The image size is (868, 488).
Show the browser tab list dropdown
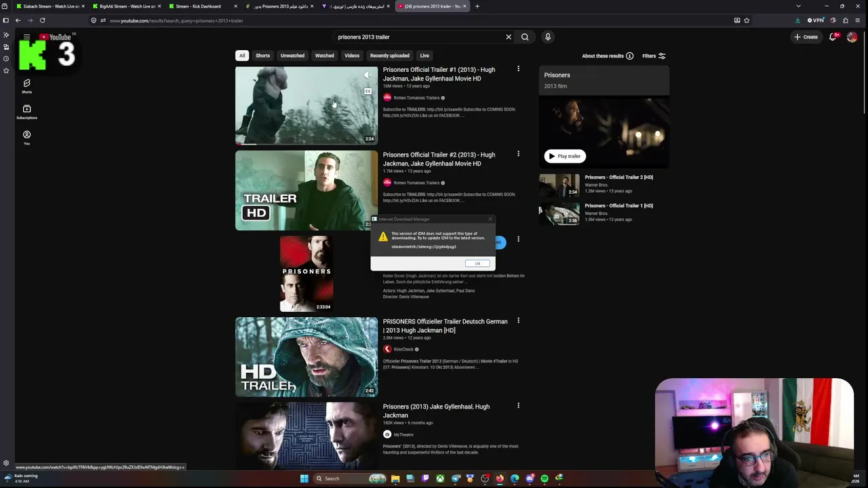[x=798, y=6]
